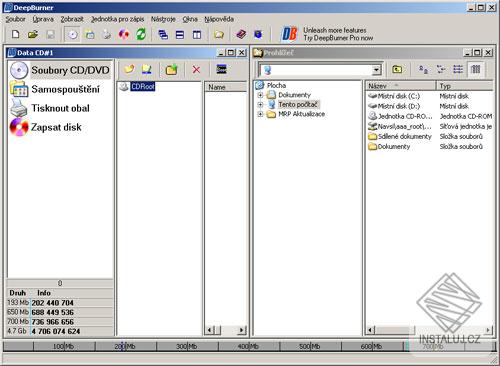Tile windows vertically using toolbar icon
Screen dimensions: 500x366
pyautogui.click(x=197, y=34)
